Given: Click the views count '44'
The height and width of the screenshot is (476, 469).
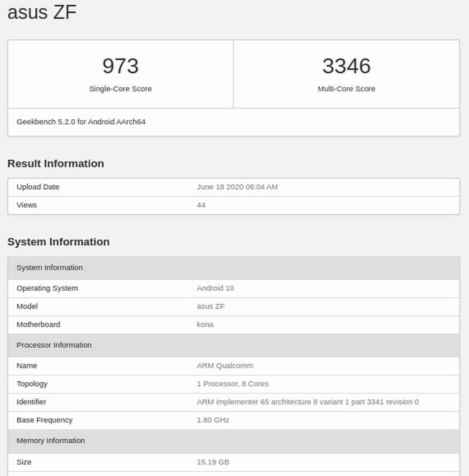Looking at the screenshot, I should coord(201,205).
